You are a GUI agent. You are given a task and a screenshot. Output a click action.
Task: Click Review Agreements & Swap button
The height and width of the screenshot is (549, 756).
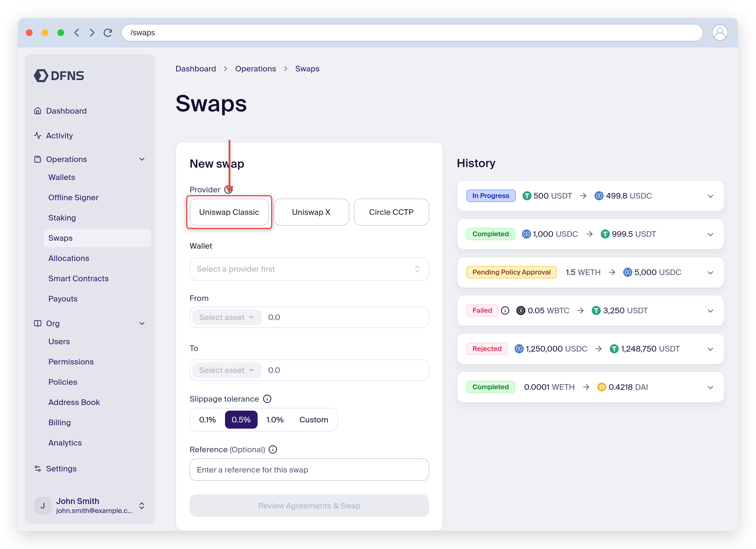click(309, 506)
